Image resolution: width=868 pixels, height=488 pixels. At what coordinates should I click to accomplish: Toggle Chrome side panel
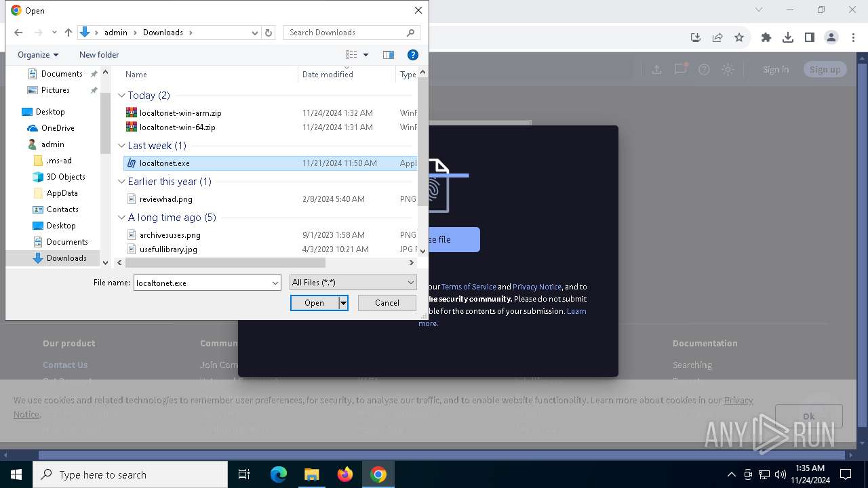(x=810, y=38)
